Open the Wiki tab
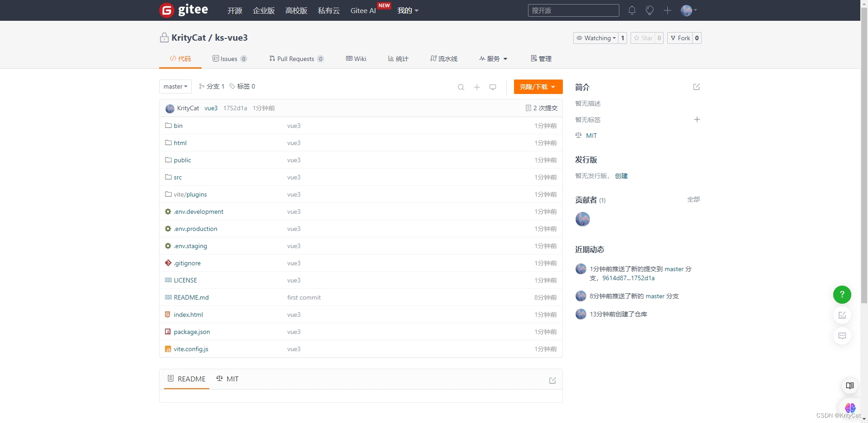 point(356,59)
